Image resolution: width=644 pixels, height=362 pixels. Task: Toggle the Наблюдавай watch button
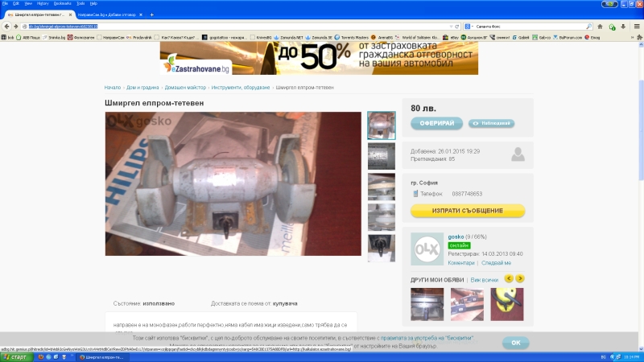pos(491,123)
